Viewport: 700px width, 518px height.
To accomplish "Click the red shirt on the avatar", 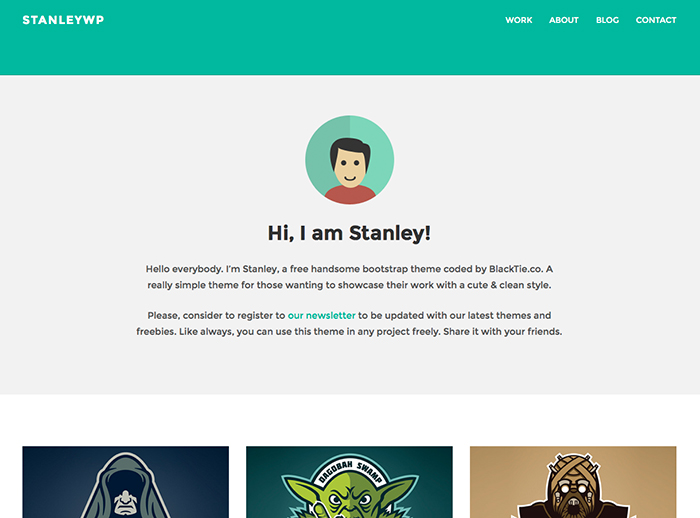I will (350, 196).
